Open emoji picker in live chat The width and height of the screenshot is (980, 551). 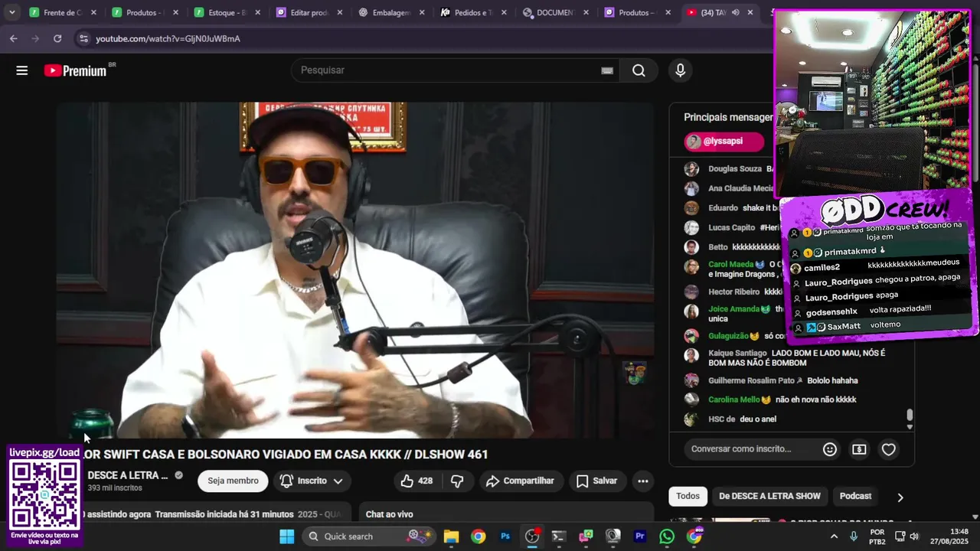pyautogui.click(x=830, y=449)
